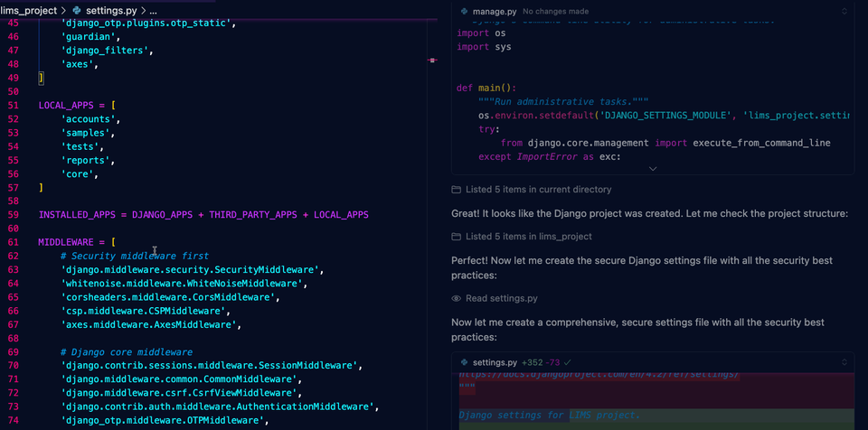Image resolution: width=868 pixels, height=430 pixels.
Task: Click 'THIRD_PARTY_APPS' in the editor line 59
Action: (x=253, y=215)
